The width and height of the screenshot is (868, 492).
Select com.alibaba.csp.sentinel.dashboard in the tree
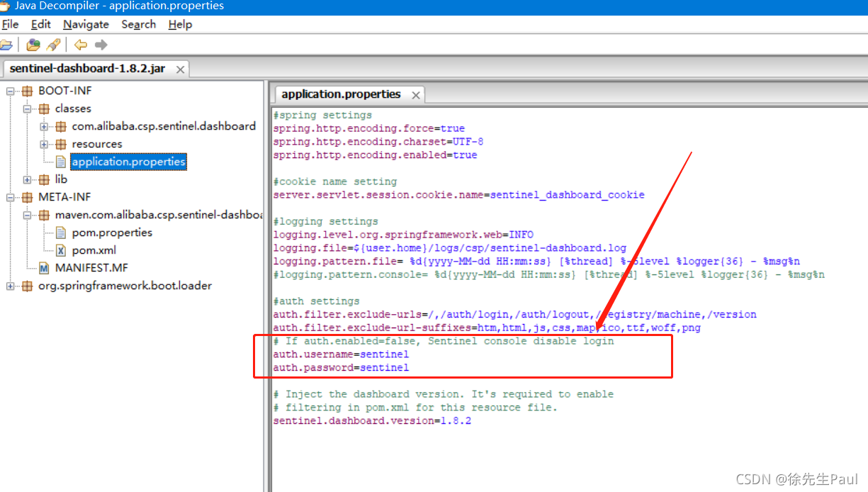click(164, 126)
